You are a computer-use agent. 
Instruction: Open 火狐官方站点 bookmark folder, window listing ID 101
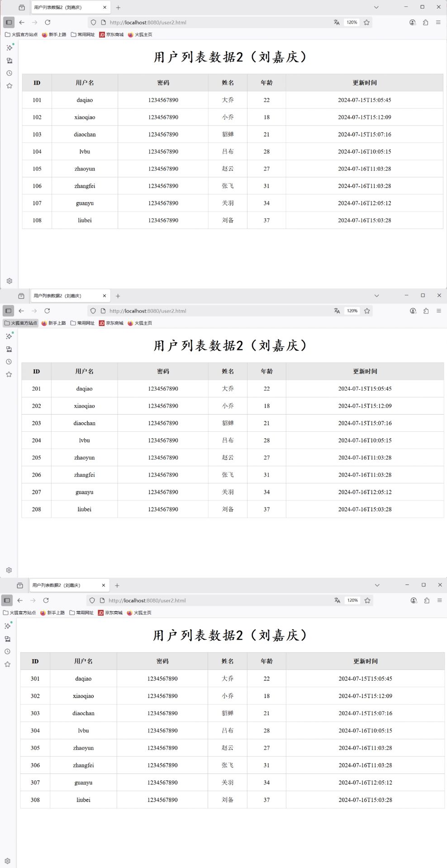(21, 34)
